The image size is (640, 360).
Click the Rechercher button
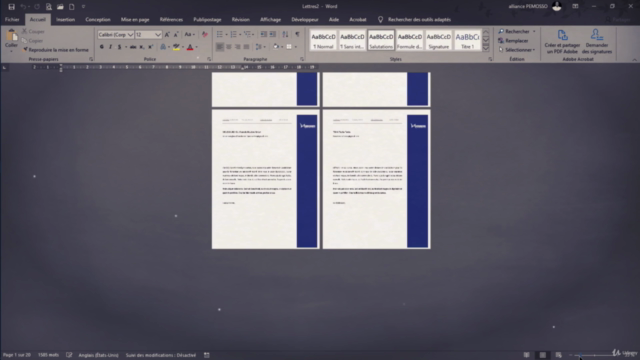(514, 31)
